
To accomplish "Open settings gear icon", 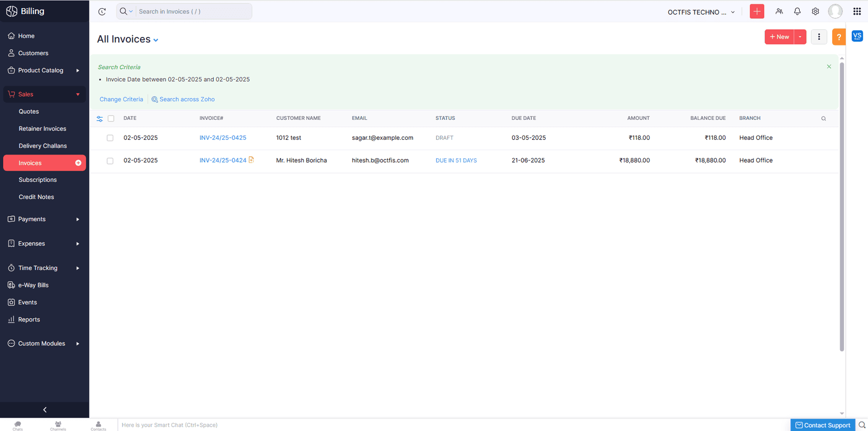I will 815,11.
